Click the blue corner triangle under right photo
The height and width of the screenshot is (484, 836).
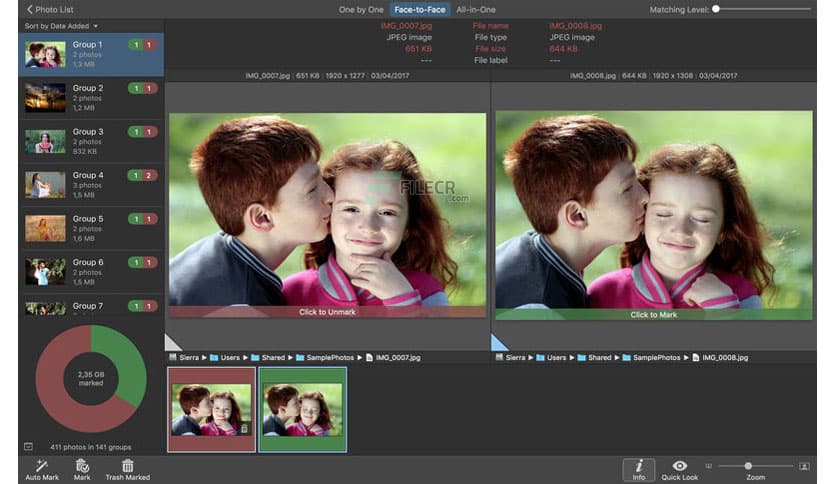pyautogui.click(x=498, y=344)
